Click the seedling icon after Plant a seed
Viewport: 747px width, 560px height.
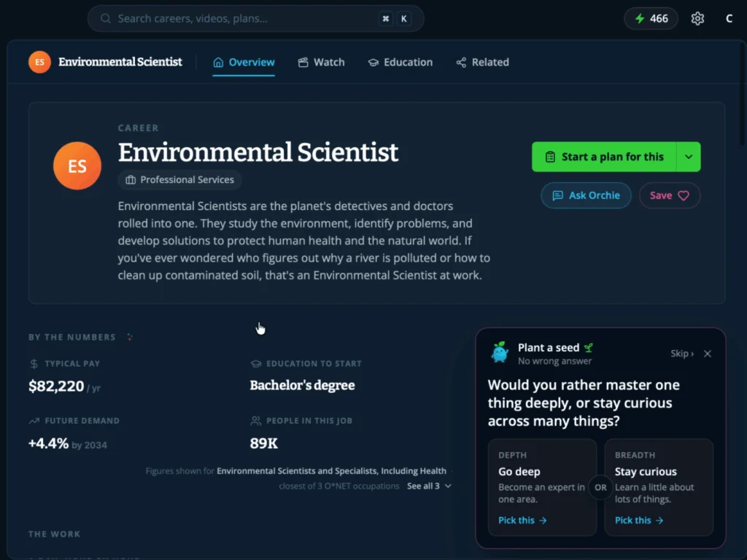pyautogui.click(x=589, y=348)
